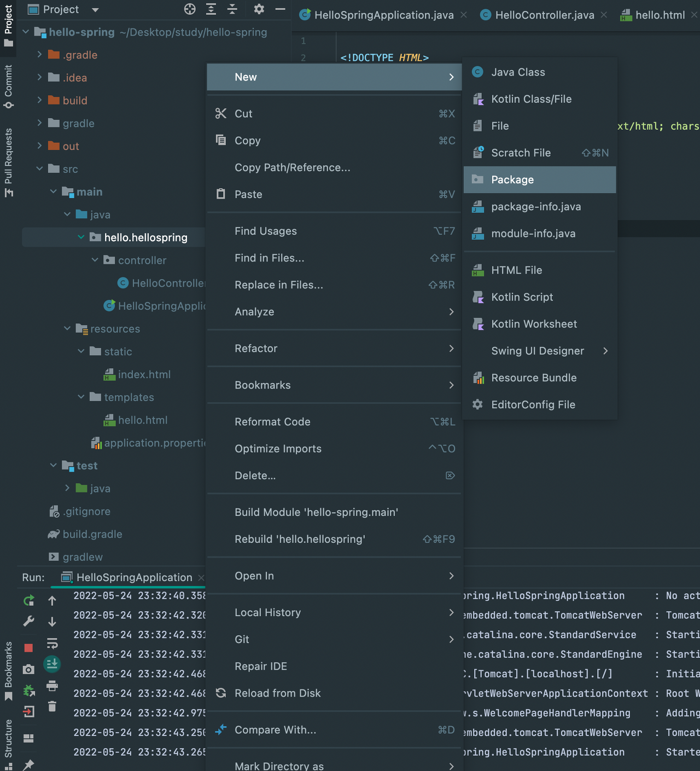Open Swing UI Designer submenu
The width and height of the screenshot is (700, 771).
540,351
